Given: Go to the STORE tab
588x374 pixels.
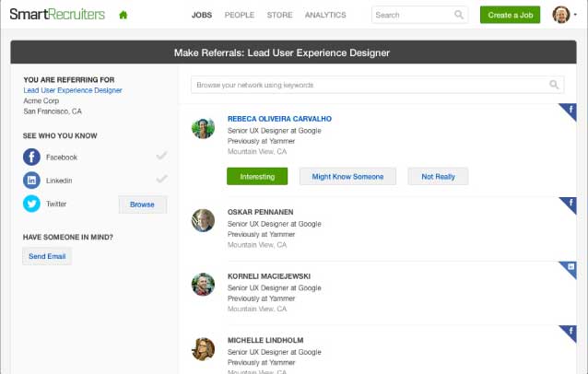Looking at the screenshot, I should tap(280, 15).
